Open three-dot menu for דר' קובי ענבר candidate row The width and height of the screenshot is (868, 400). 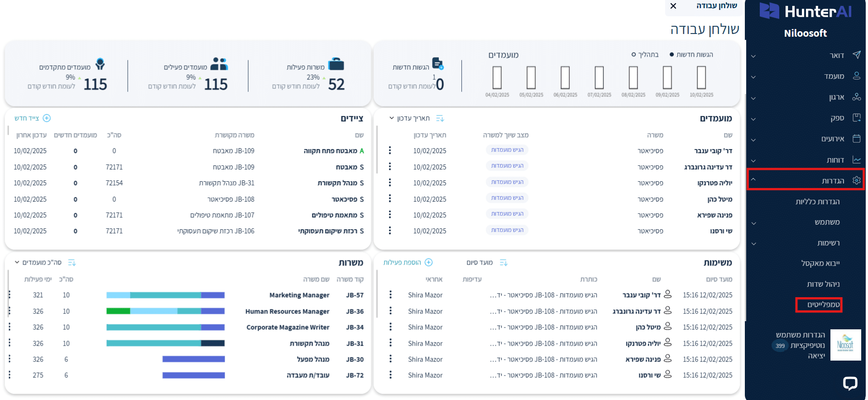click(390, 150)
